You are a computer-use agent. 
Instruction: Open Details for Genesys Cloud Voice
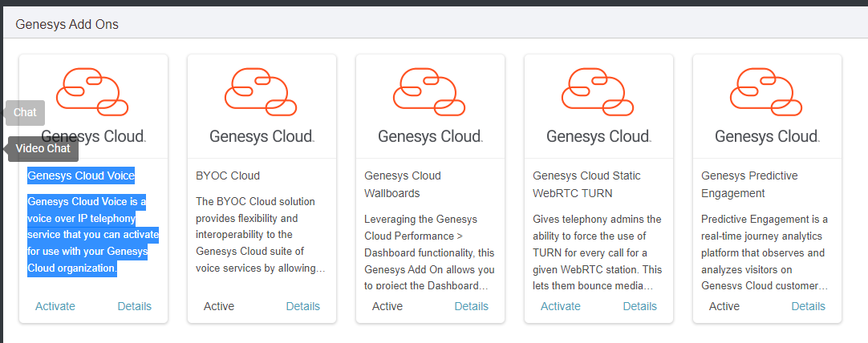point(135,306)
